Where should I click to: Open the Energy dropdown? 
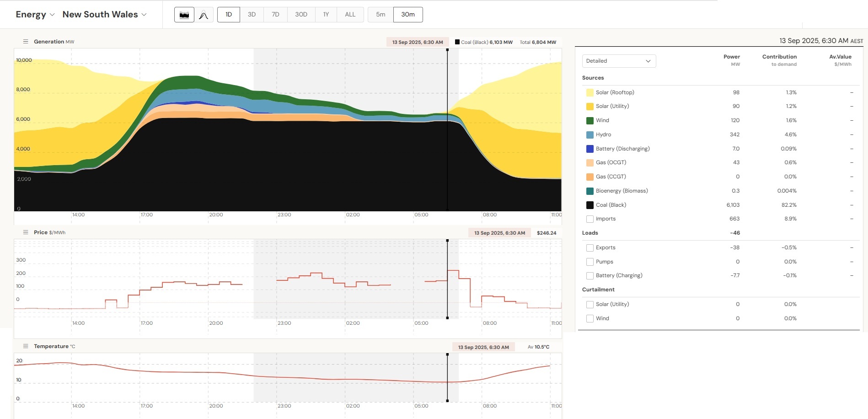coord(34,14)
